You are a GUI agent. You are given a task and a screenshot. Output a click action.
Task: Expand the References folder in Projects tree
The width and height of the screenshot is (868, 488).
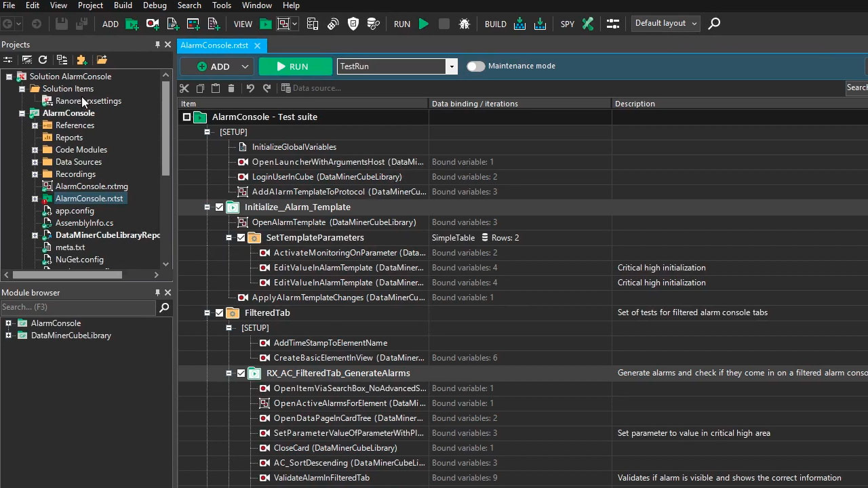click(x=35, y=125)
